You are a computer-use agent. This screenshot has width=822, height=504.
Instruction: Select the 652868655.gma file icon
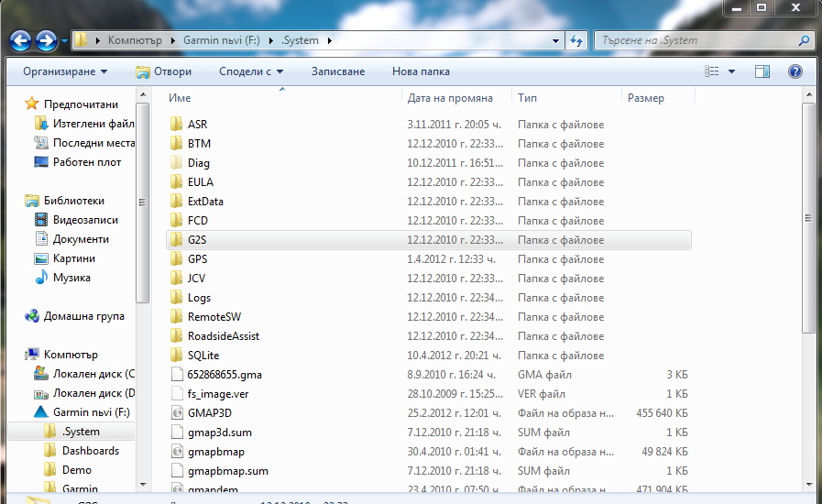tap(177, 375)
